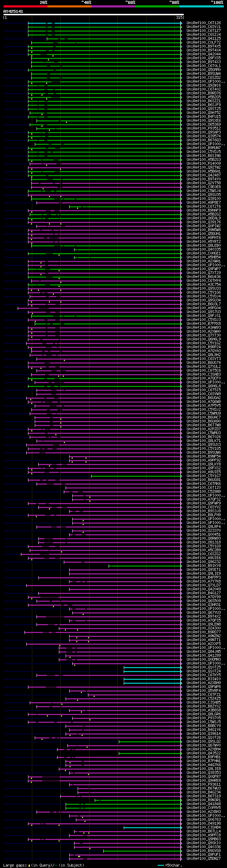The width and height of the screenshot is (227, 868).
Task: Select hit label UniRef100_A4Q7K6
Action: 204,765
